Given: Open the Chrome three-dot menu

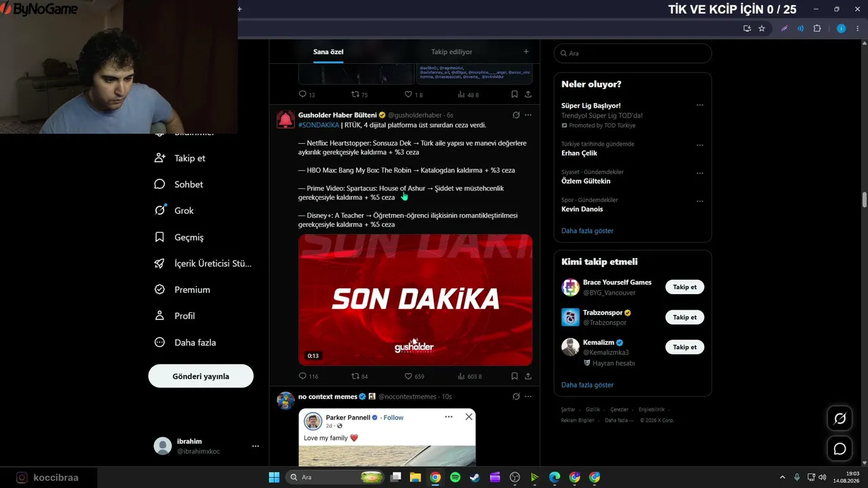Looking at the screenshot, I should [x=858, y=28].
